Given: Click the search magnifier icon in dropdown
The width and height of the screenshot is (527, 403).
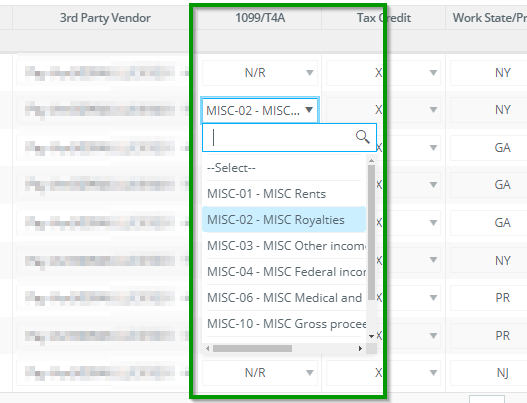Looking at the screenshot, I should point(363,137).
